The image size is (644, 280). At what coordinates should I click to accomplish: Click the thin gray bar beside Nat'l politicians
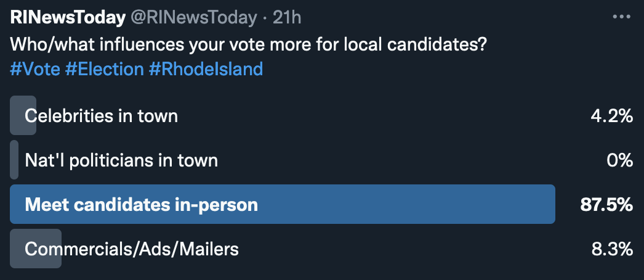click(x=14, y=160)
